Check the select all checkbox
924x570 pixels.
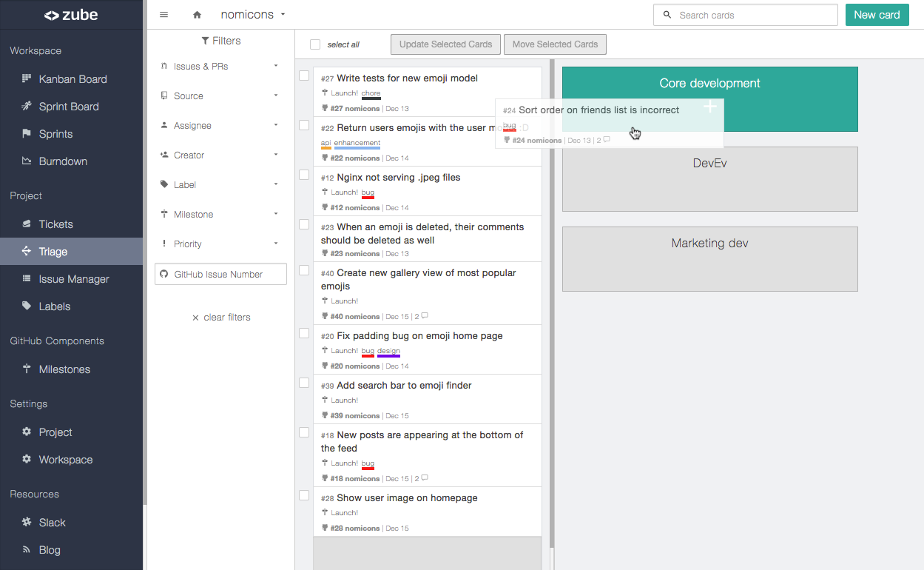315,44
